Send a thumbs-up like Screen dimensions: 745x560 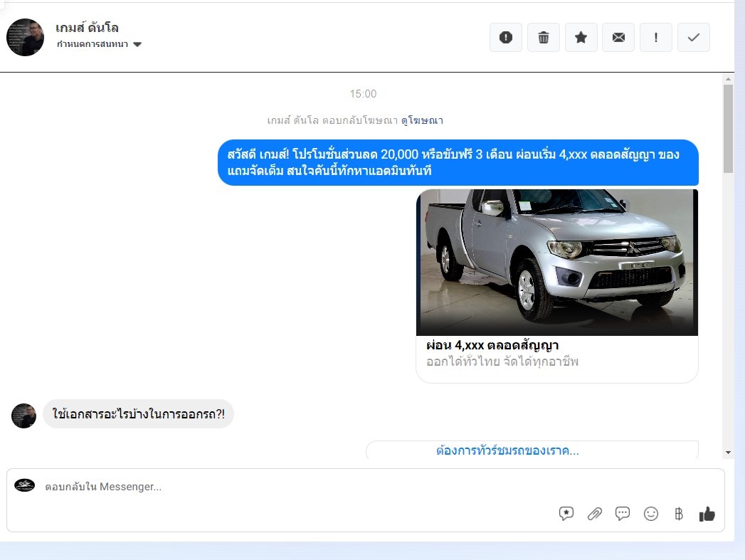[x=707, y=514]
